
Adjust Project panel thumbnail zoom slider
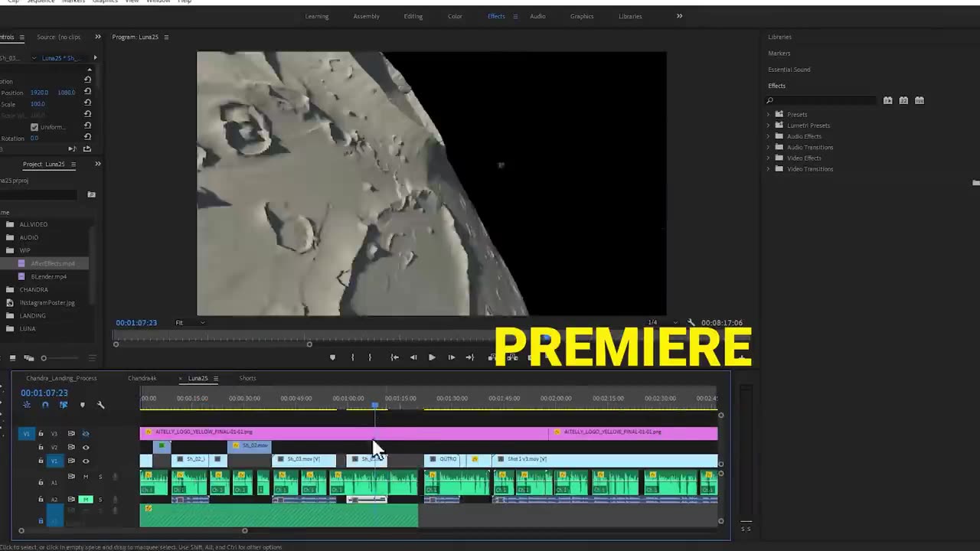(x=44, y=357)
